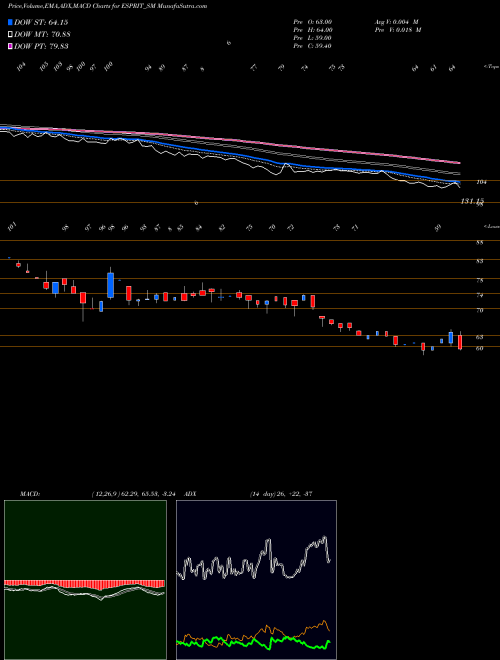Click the 74 price axis label

click(480, 295)
